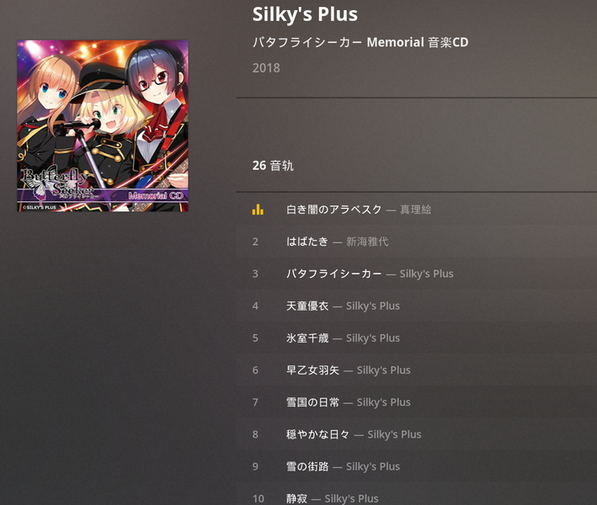Select track 6 早乙女羽矢
This screenshot has width=597, height=505.
click(417, 370)
